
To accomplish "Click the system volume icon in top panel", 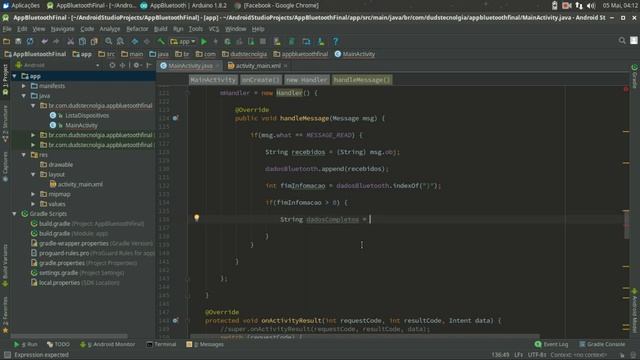I will click(591, 5).
